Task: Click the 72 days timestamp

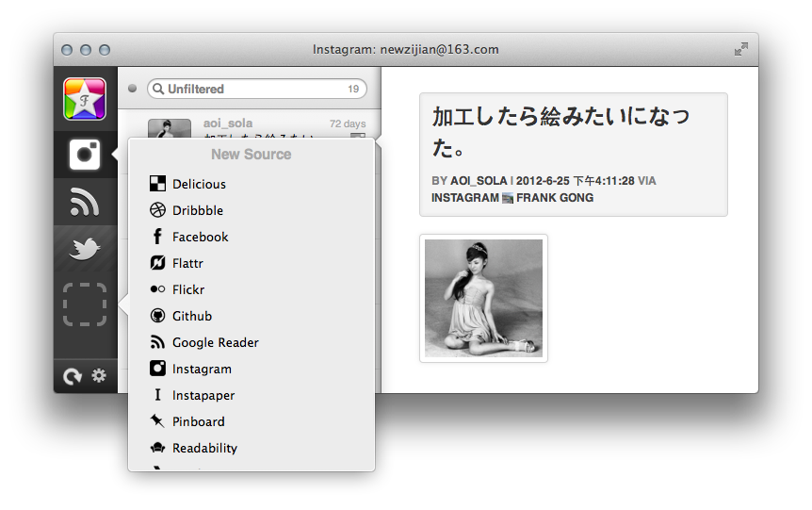Action: click(348, 123)
